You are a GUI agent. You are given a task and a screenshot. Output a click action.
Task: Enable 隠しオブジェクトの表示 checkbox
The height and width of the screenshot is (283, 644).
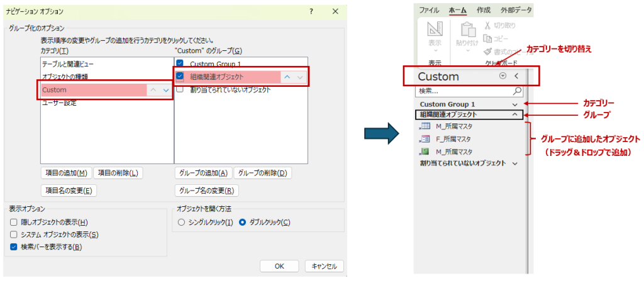point(14,223)
